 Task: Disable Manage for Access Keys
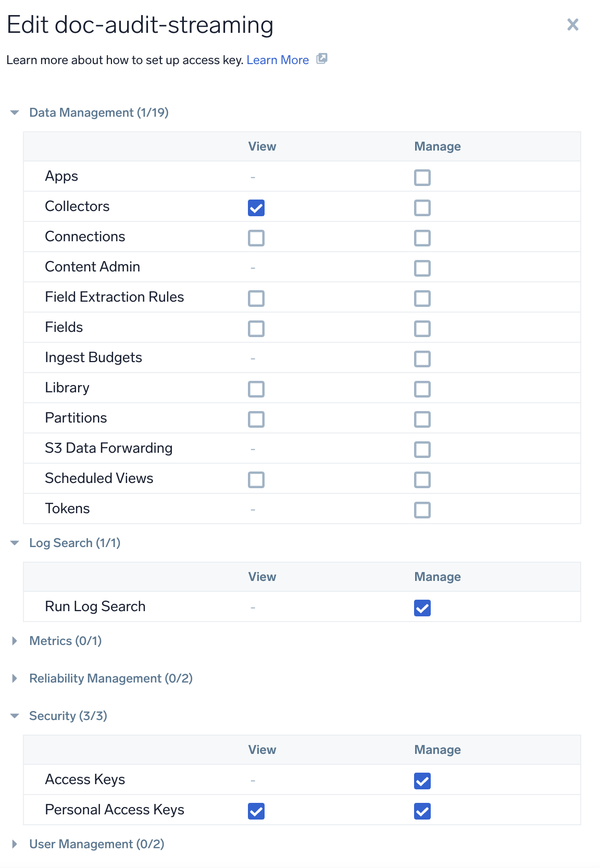tap(422, 781)
